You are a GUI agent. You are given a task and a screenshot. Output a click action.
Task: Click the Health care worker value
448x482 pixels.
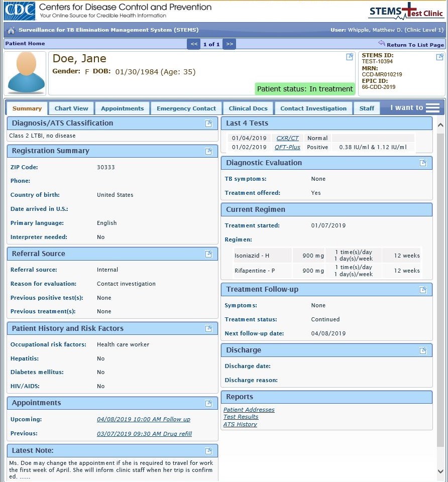tap(123, 344)
